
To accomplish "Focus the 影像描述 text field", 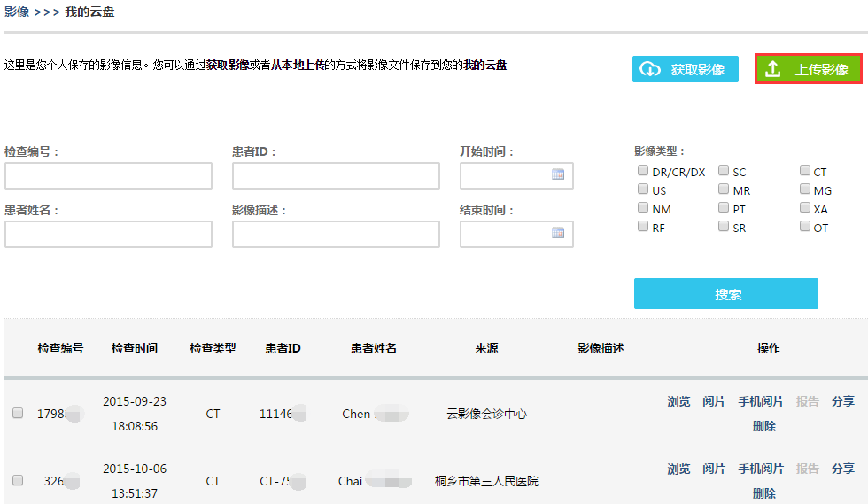I will pyautogui.click(x=336, y=234).
